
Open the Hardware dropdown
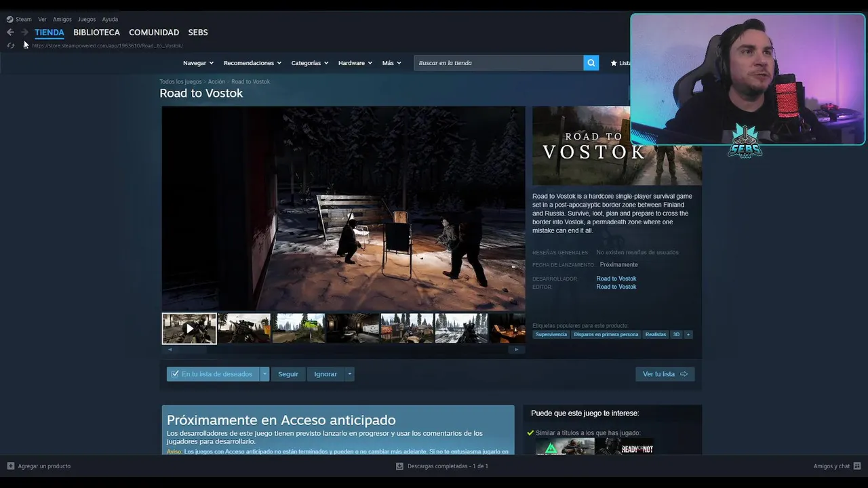(x=355, y=63)
